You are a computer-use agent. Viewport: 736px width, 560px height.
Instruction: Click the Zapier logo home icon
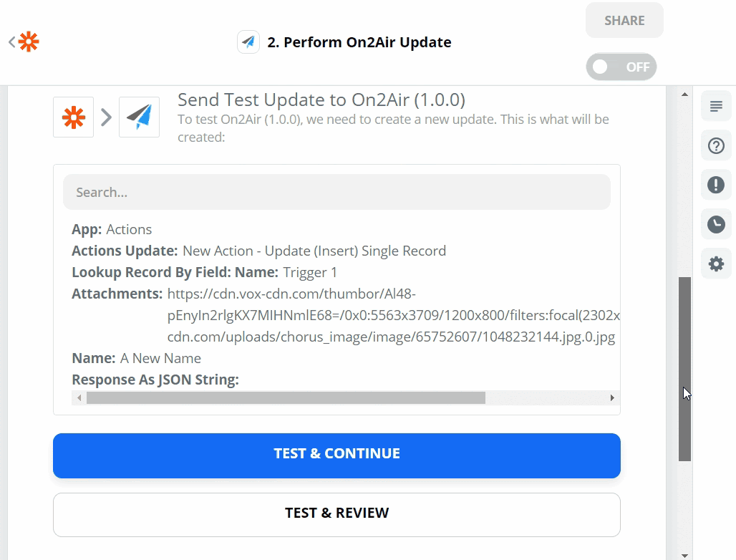point(29,42)
